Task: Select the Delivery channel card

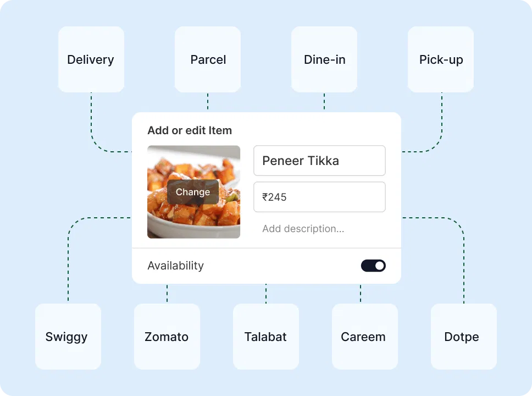Action: click(x=91, y=59)
